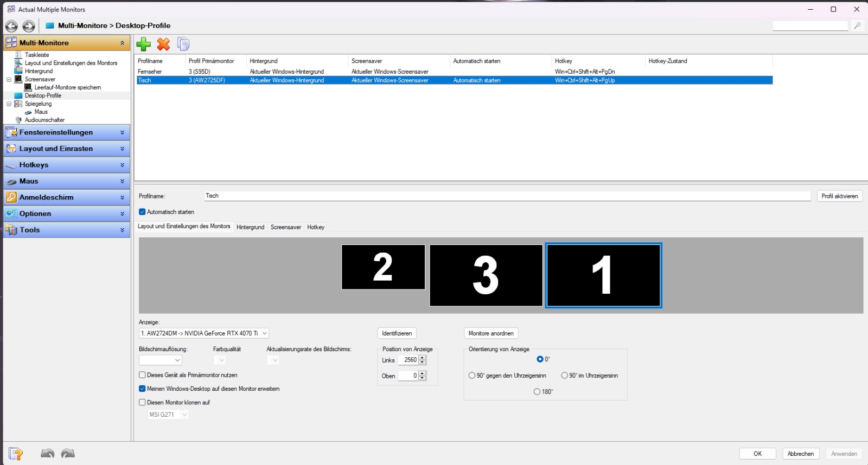
Task: Select the 0° orientation radio button
Action: 540,359
